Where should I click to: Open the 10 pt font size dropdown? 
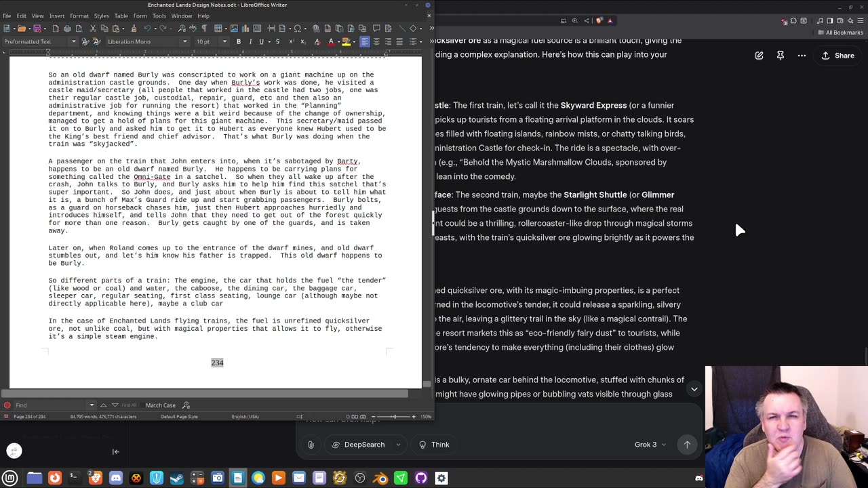coord(224,41)
